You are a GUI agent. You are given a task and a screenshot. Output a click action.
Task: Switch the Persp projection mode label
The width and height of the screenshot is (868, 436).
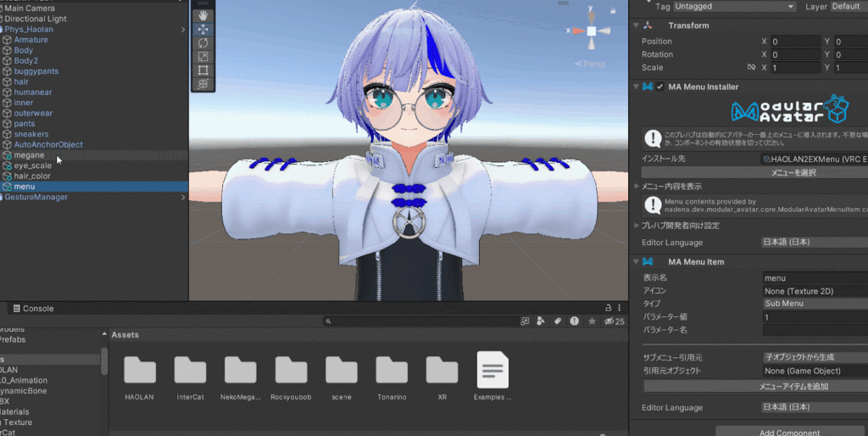(590, 64)
